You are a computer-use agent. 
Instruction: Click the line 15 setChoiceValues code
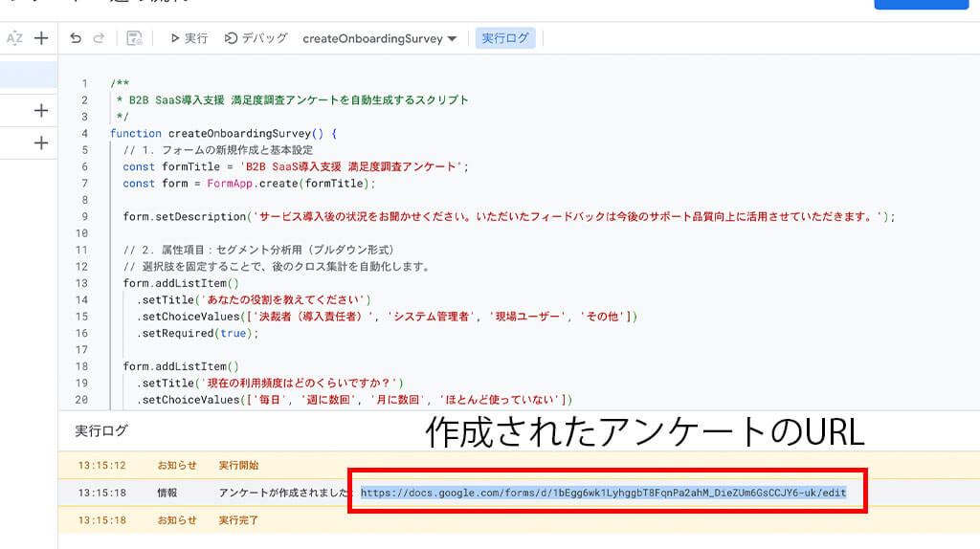click(x=387, y=317)
